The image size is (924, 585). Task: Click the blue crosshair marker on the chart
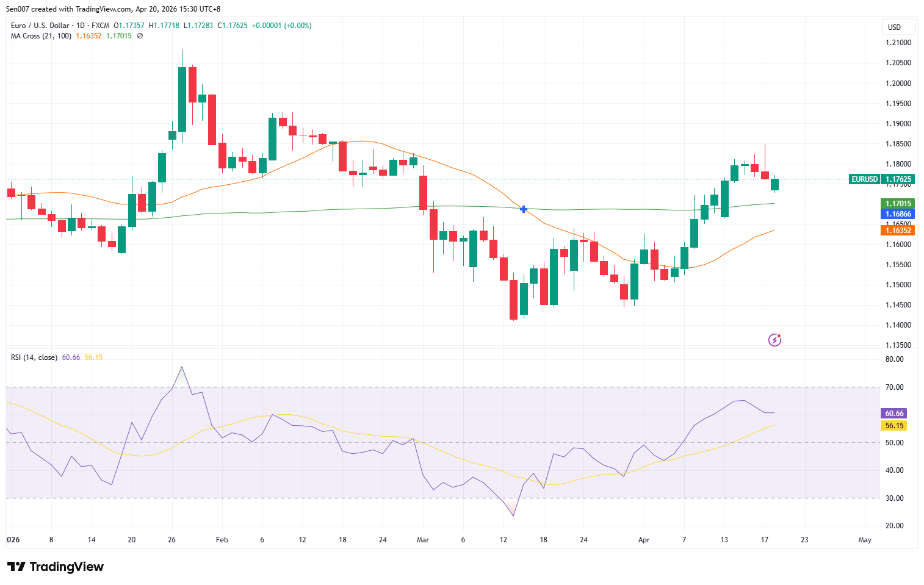(523, 209)
